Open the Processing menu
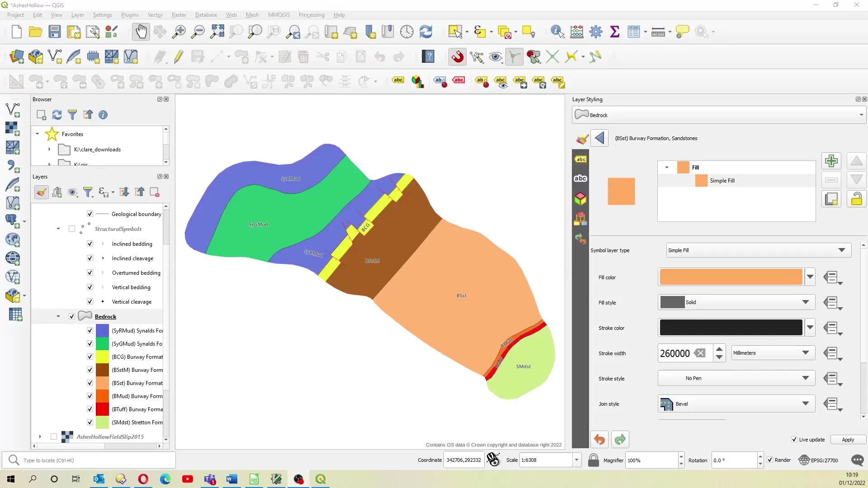Viewport: 868px width, 488px height. (x=311, y=15)
